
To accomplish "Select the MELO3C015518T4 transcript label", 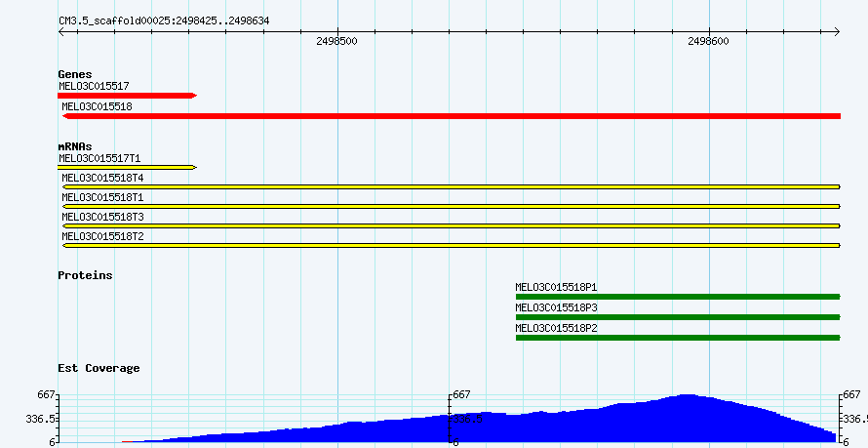I will (103, 178).
